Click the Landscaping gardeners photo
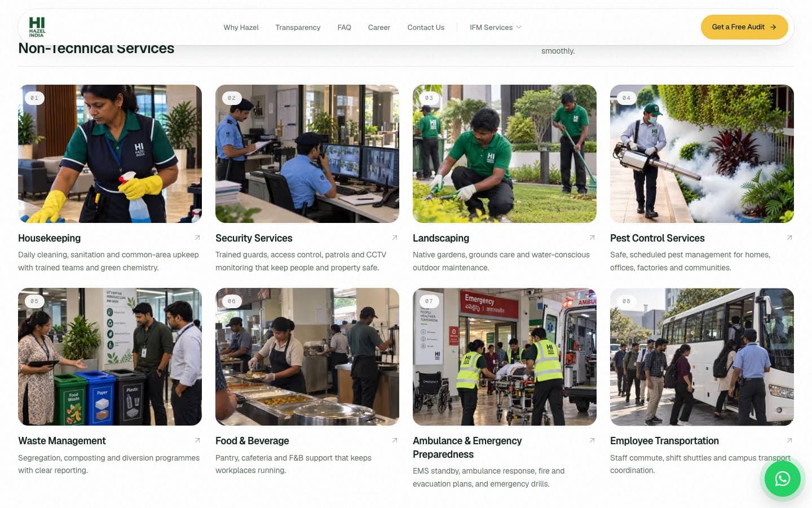This screenshot has height=508, width=812. click(x=505, y=154)
